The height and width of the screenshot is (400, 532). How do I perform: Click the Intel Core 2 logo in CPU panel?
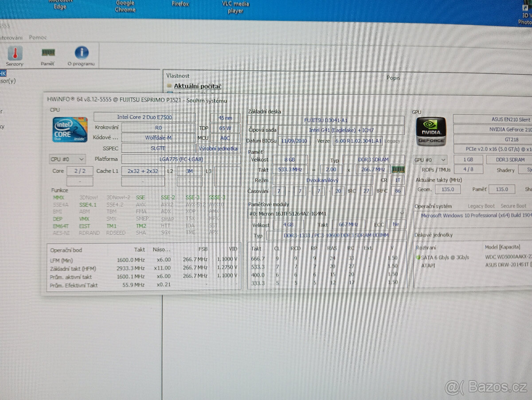69,129
